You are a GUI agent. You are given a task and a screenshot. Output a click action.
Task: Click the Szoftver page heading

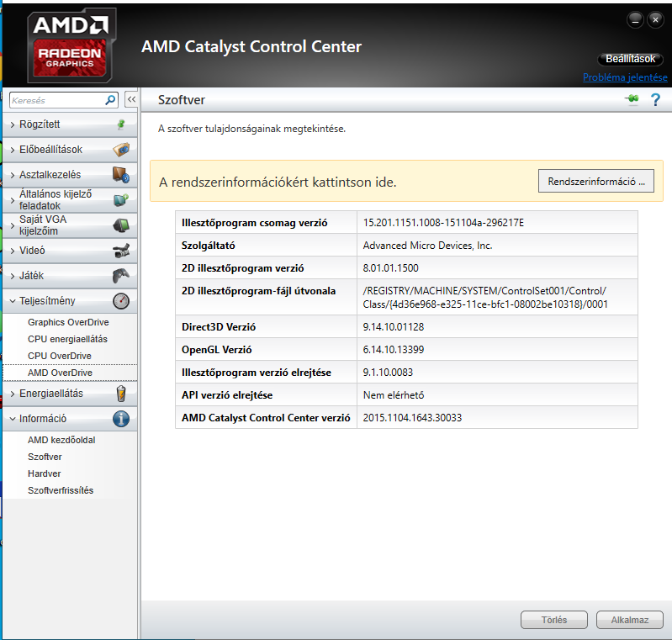182,100
